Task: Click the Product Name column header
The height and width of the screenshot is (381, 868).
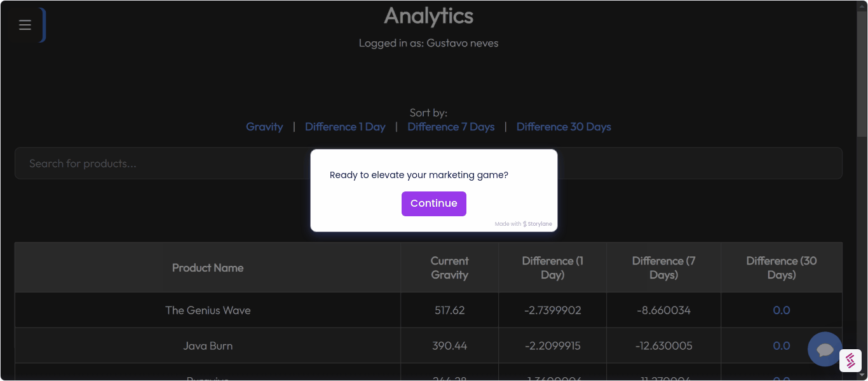Action: pyautogui.click(x=208, y=268)
